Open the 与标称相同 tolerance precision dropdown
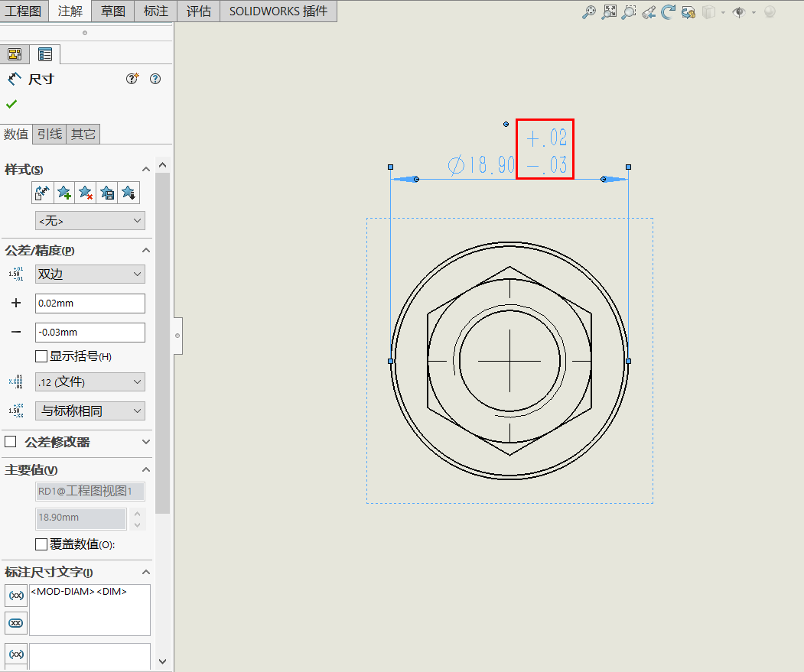804x672 pixels. point(90,411)
